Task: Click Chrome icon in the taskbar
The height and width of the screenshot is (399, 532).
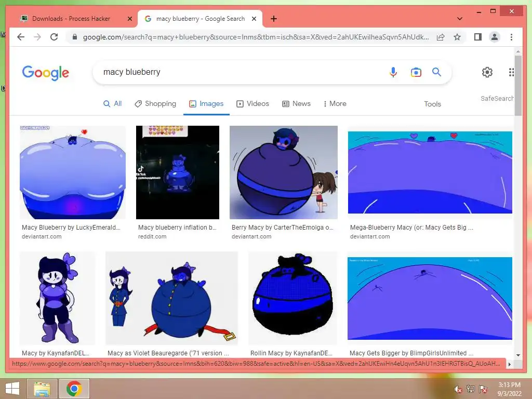Action: coord(74,389)
